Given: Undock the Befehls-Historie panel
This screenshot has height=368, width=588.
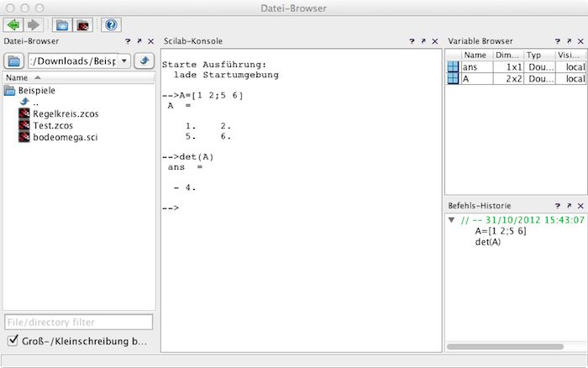Looking at the screenshot, I should 569,206.
